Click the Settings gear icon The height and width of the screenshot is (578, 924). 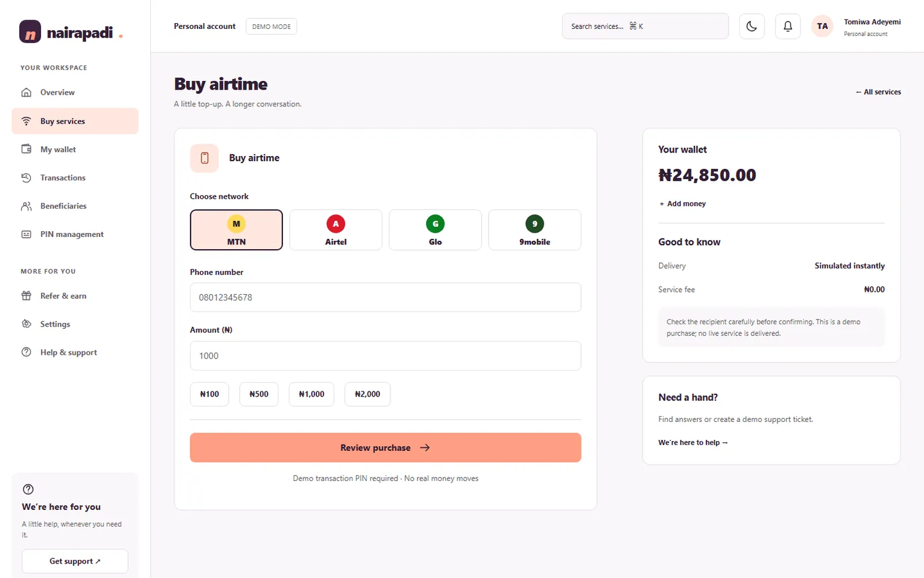click(x=27, y=324)
